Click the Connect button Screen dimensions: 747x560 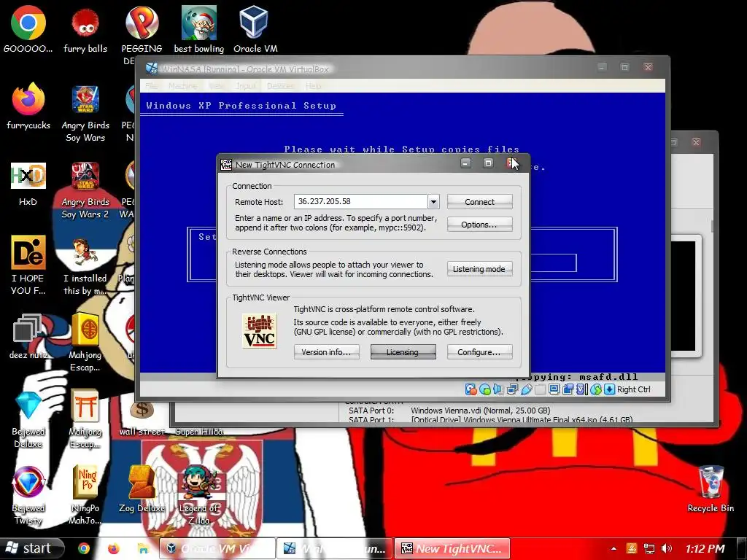(x=480, y=202)
